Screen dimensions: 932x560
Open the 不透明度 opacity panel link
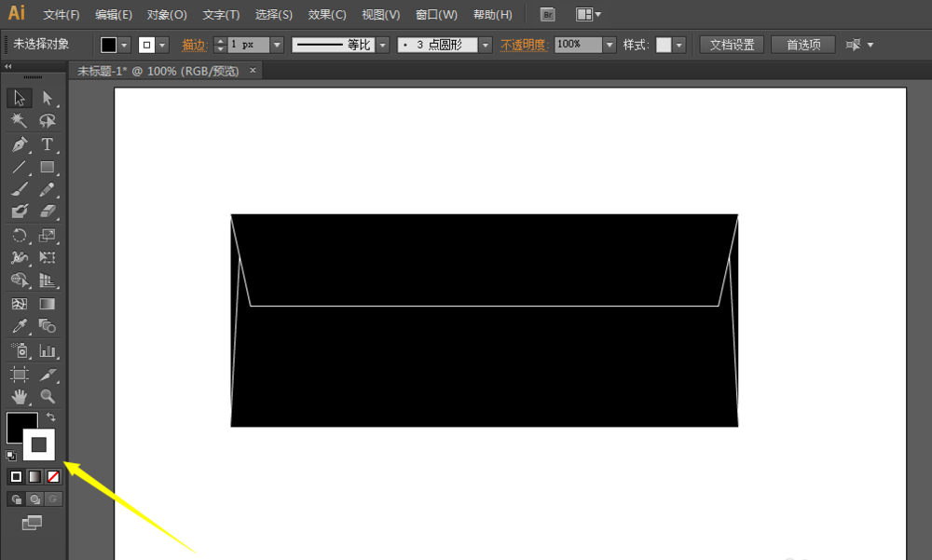point(524,45)
